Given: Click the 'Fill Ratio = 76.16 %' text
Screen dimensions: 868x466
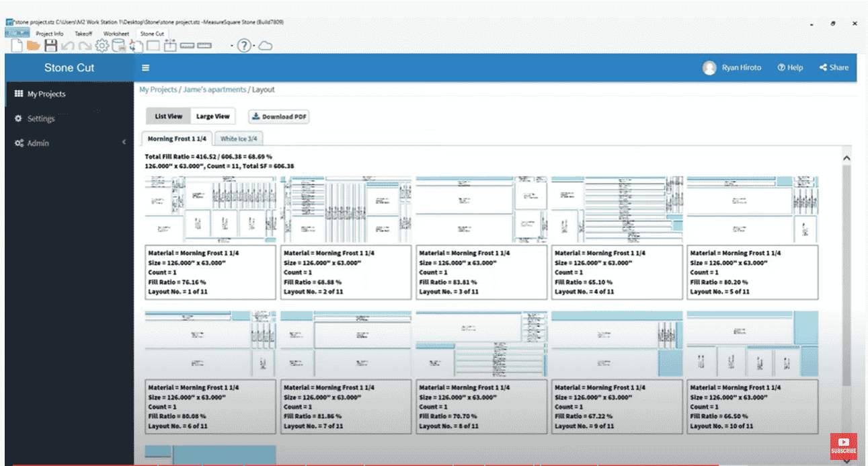Looking at the screenshot, I should click(x=176, y=282).
